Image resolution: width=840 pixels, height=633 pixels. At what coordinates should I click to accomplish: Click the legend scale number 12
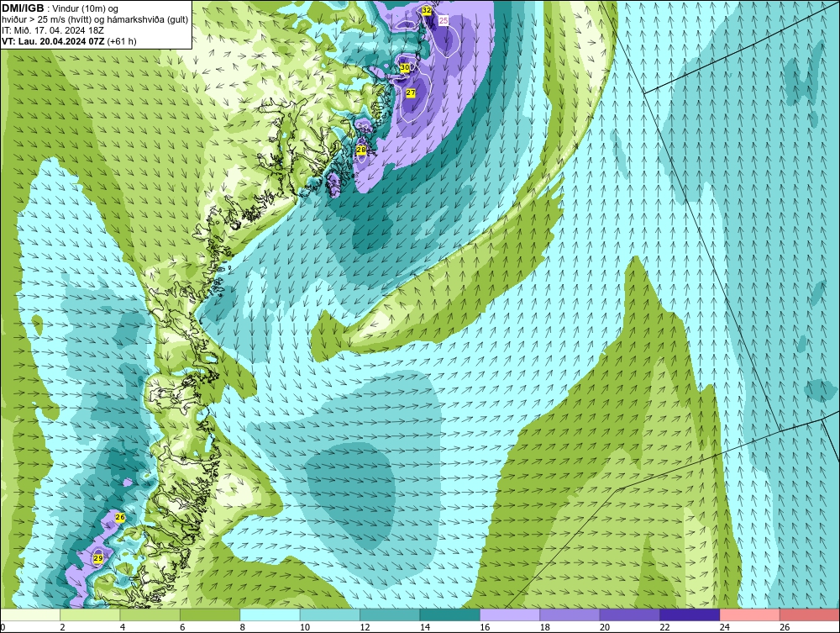(x=365, y=627)
